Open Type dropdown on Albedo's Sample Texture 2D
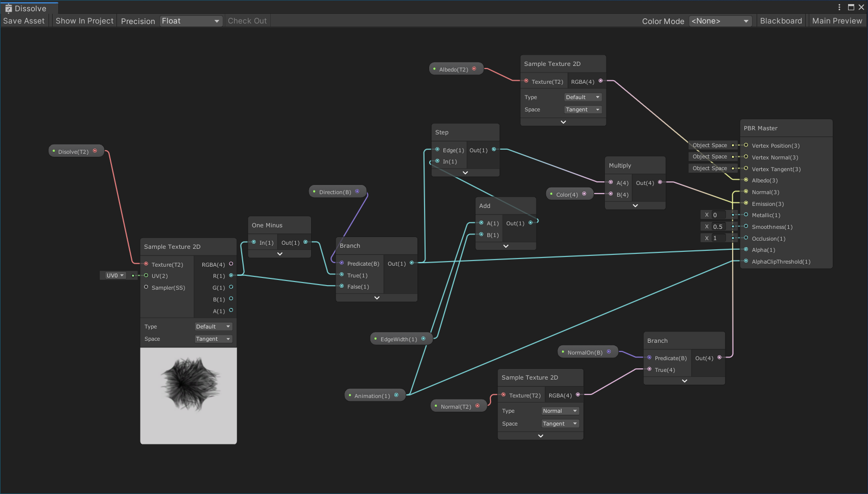868x494 pixels. (x=583, y=97)
